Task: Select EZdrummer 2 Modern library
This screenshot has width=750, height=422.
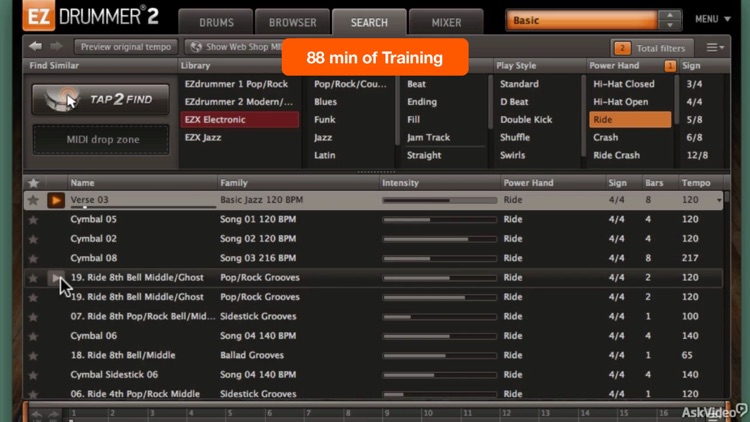Action: (239, 102)
